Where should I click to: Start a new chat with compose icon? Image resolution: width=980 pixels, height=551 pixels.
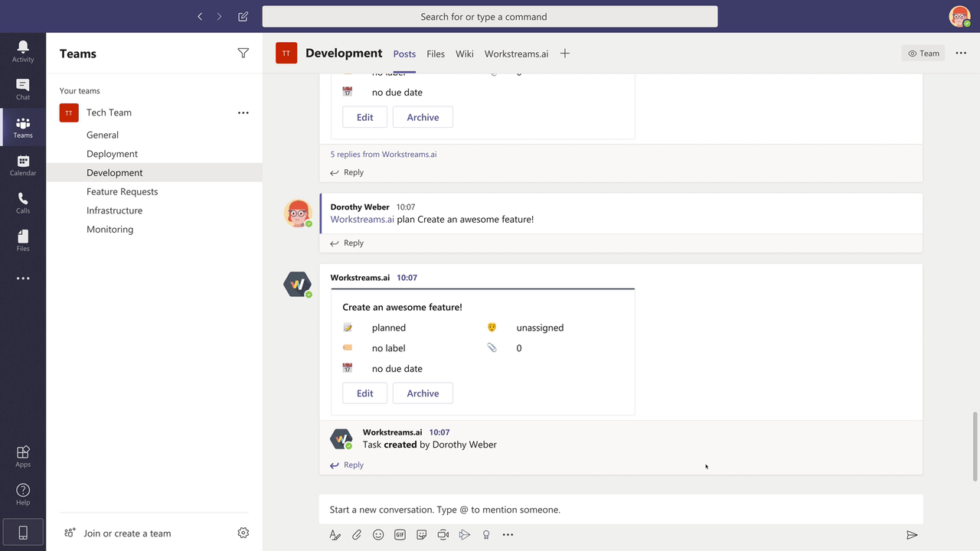243,16
